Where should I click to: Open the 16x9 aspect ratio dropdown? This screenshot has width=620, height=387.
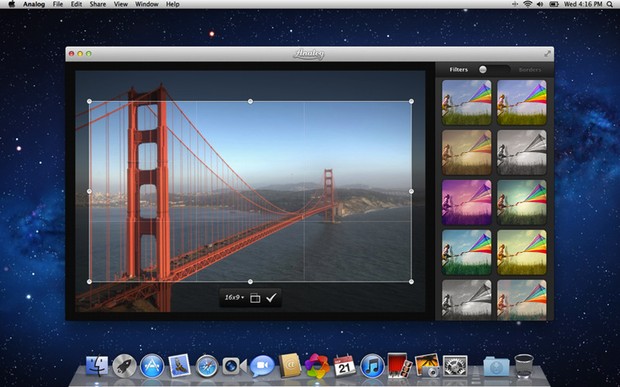[234, 297]
